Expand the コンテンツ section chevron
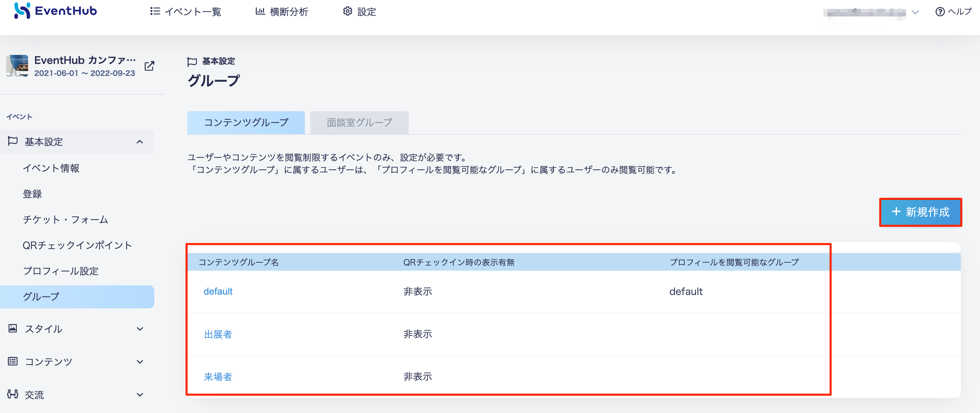Screen dimensions: 980x413 pyautogui.click(x=140, y=362)
